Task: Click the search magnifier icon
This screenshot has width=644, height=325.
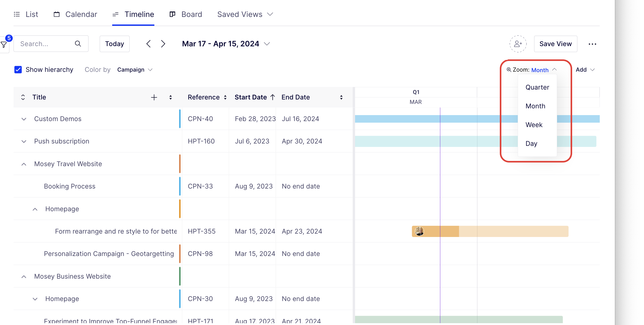Action: click(78, 44)
